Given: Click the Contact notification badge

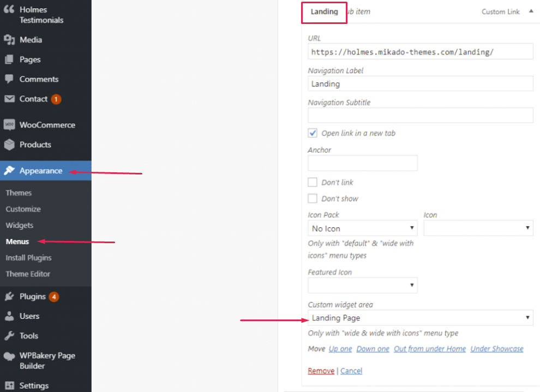Looking at the screenshot, I should (x=56, y=99).
